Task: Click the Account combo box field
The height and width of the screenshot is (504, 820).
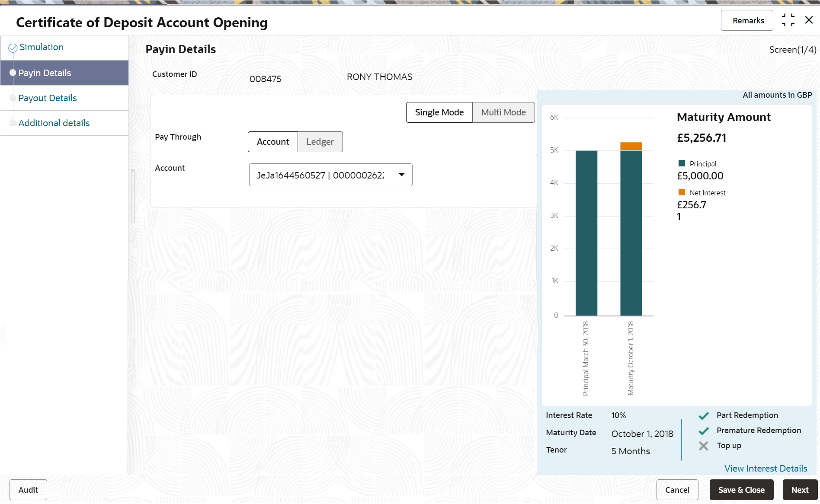Action: point(331,175)
